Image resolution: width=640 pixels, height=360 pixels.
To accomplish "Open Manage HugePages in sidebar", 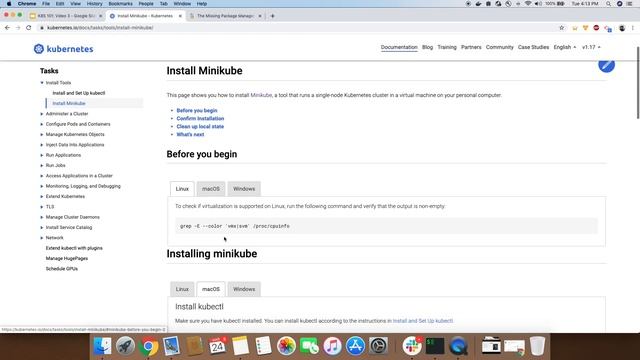I will [67, 258].
